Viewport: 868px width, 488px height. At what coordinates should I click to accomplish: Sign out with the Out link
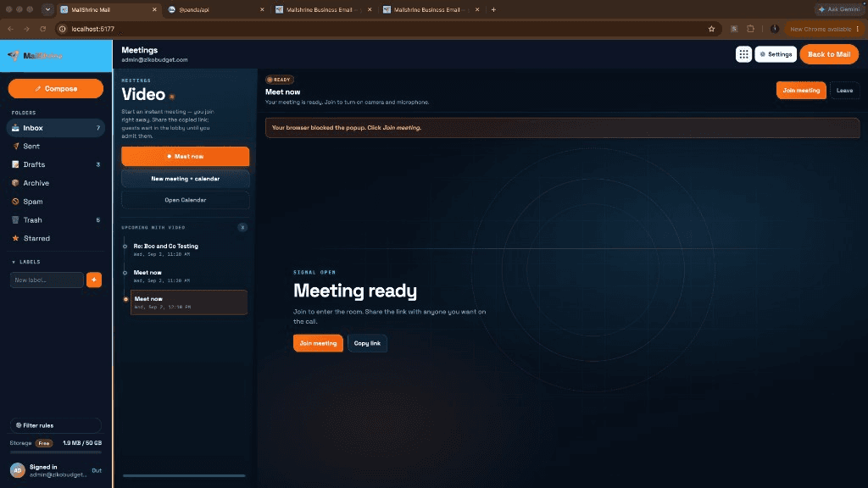point(97,470)
